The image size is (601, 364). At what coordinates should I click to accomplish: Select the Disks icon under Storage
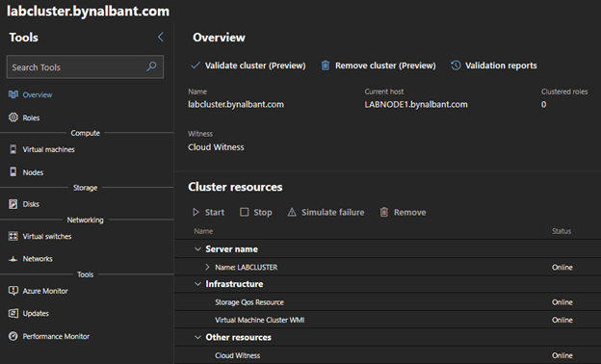(13, 204)
